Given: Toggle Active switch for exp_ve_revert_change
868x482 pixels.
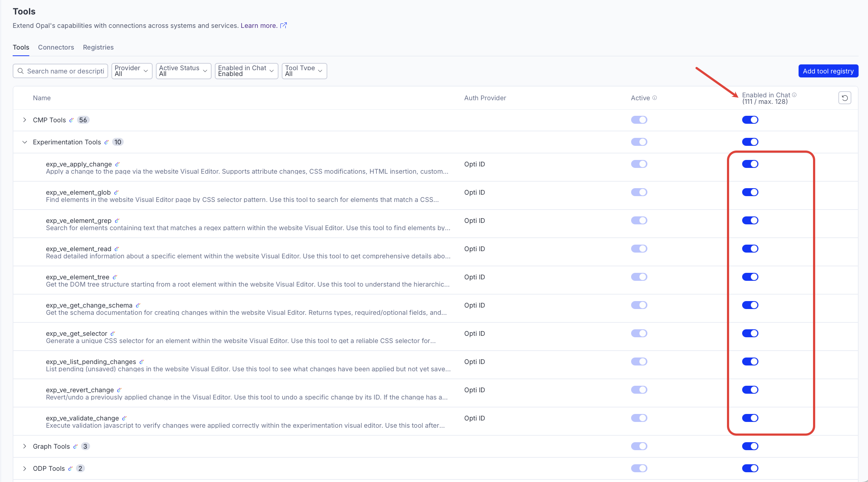Looking at the screenshot, I should [639, 390].
